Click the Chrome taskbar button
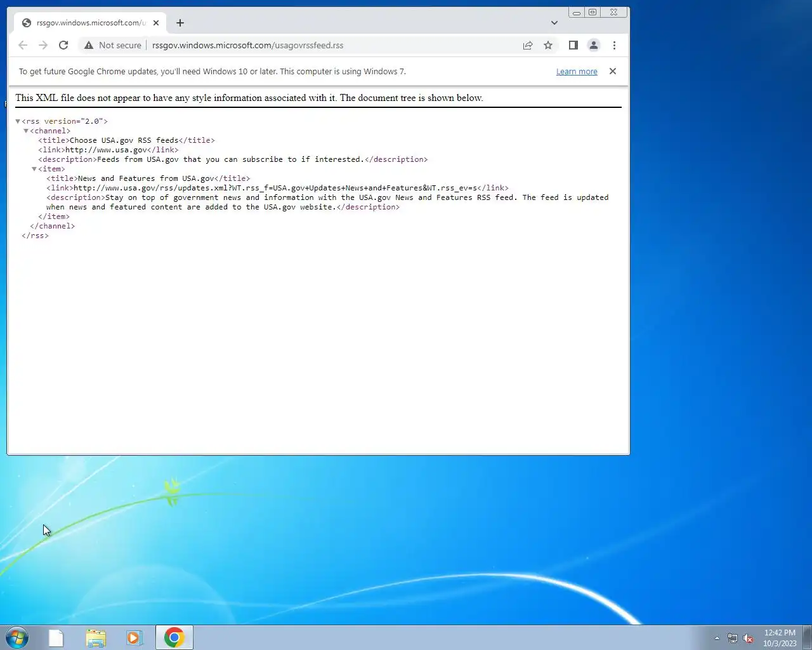 pos(174,637)
